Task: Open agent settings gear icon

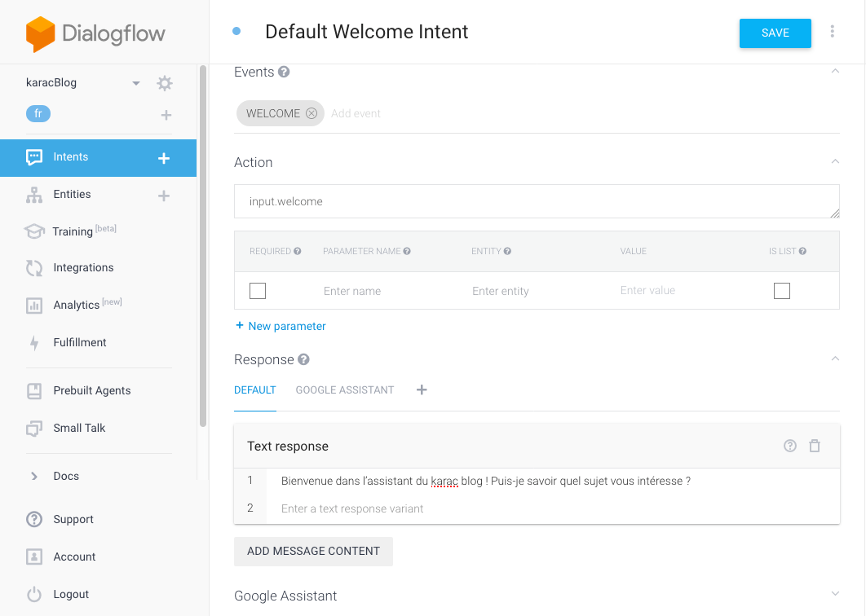Action: (165, 83)
